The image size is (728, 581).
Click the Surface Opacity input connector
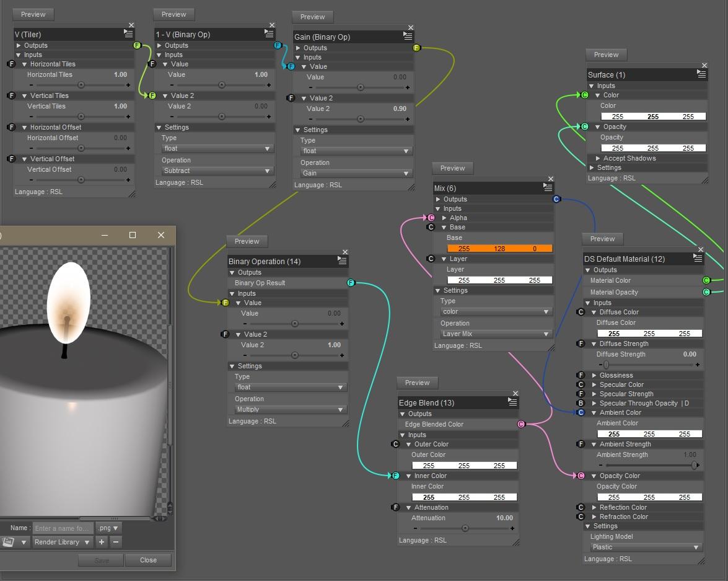[x=584, y=126]
